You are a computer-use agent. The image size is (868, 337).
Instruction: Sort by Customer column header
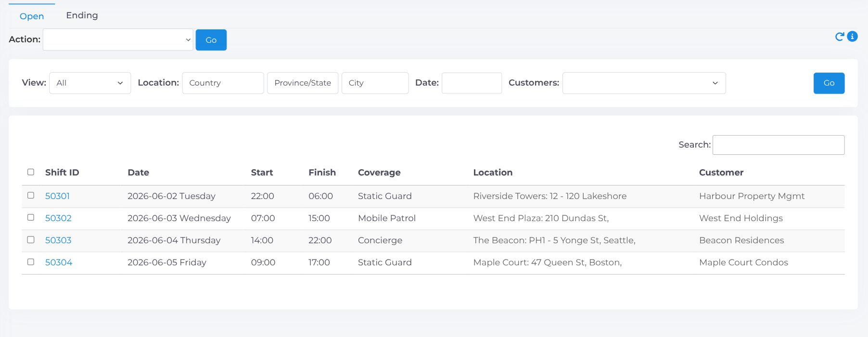point(721,173)
